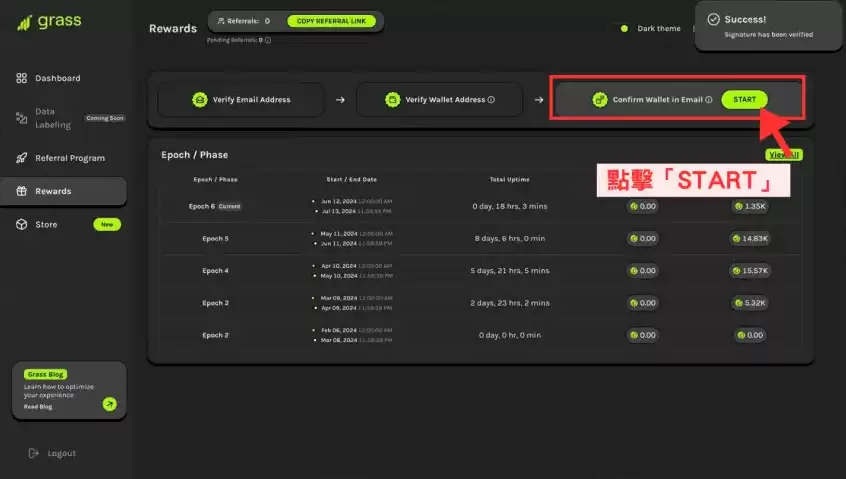The image size is (846, 479).
Task: Click the Store box icon
Action: pos(22,224)
